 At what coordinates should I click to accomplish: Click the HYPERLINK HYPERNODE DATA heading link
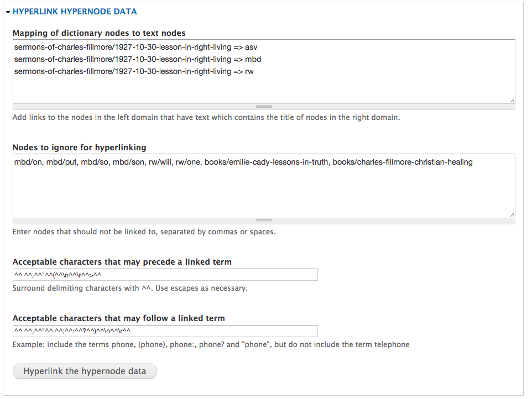[75, 12]
